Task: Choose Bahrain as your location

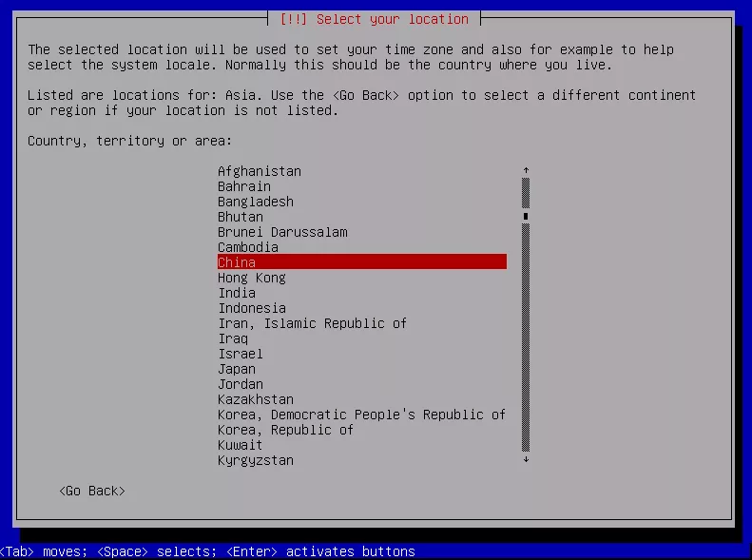Action: [x=244, y=186]
